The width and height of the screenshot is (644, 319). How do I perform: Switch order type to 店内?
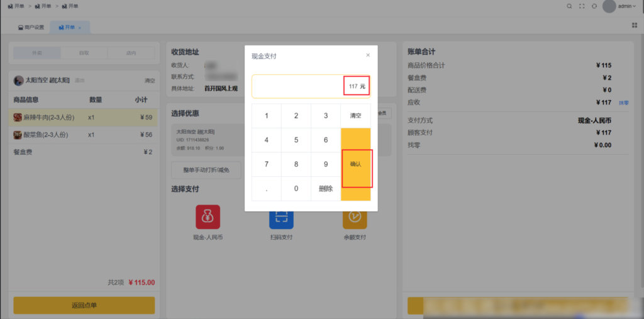[131, 53]
